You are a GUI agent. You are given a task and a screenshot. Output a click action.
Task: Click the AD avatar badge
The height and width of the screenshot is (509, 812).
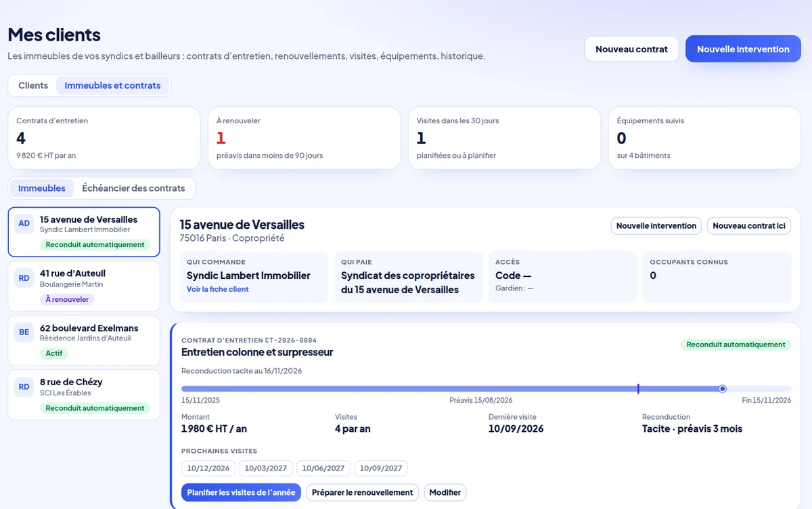pyautogui.click(x=24, y=224)
